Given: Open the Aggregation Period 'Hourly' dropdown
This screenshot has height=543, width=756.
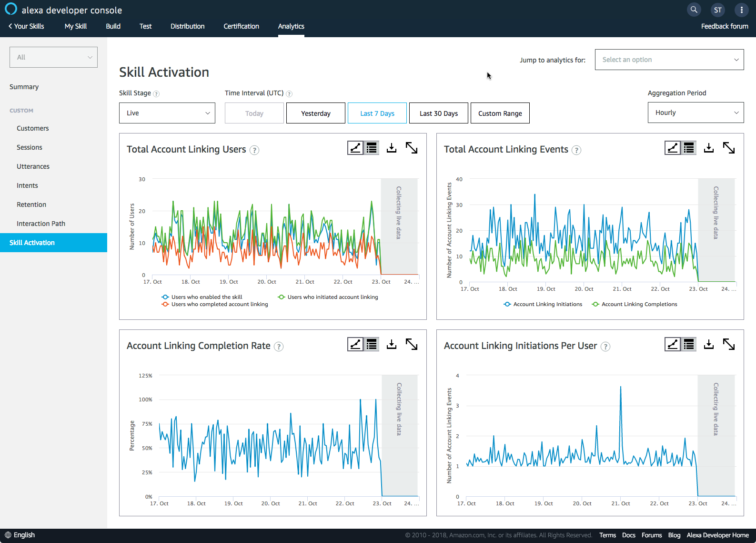Looking at the screenshot, I should coord(695,113).
